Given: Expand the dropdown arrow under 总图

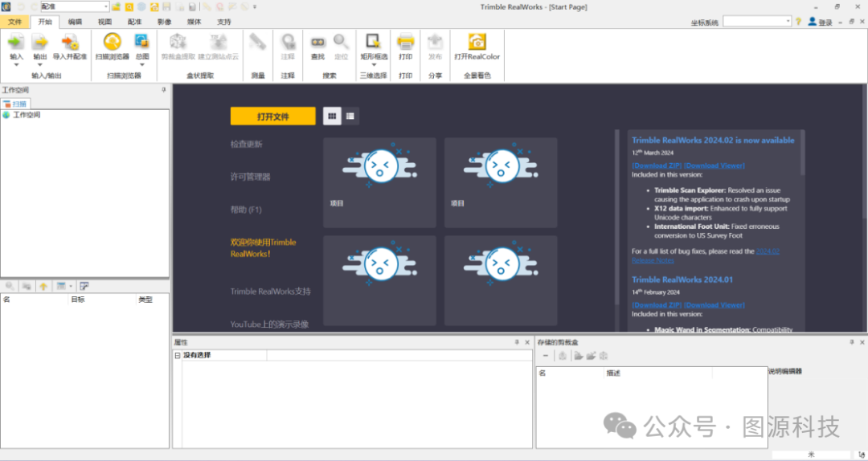Looking at the screenshot, I should pos(141,65).
